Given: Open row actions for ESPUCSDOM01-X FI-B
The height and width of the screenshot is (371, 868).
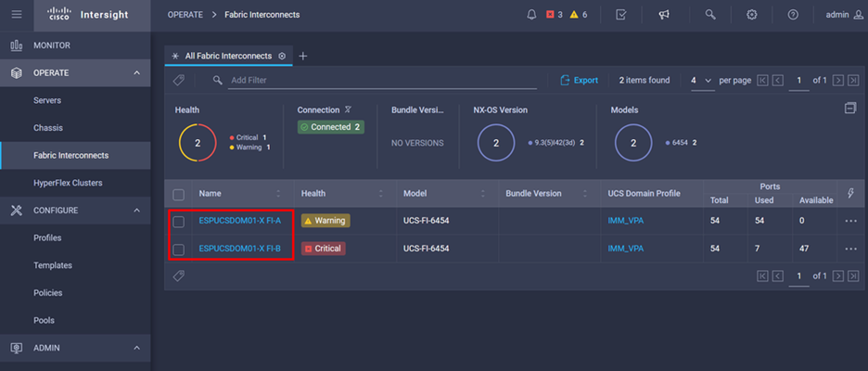Looking at the screenshot, I should (x=850, y=249).
